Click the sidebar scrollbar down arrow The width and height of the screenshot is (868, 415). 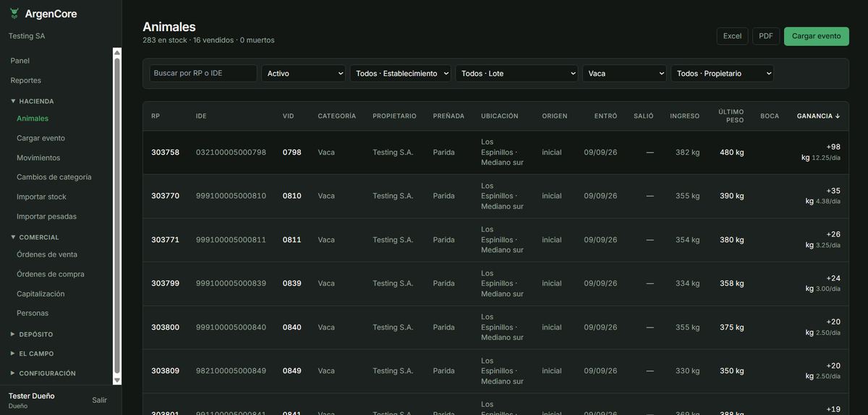tap(117, 380)
